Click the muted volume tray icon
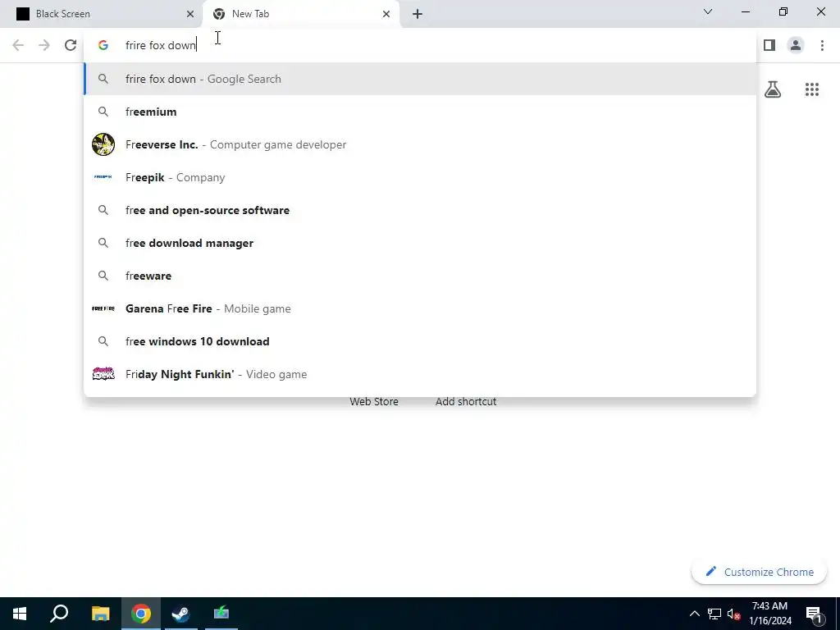The image size is (840, 630). point(734,614)
